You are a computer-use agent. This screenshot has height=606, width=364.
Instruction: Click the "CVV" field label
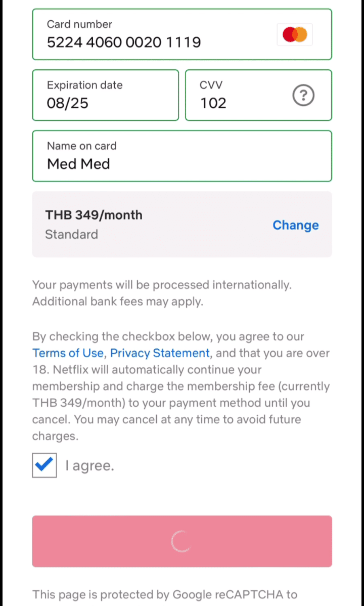coord(211,85)
